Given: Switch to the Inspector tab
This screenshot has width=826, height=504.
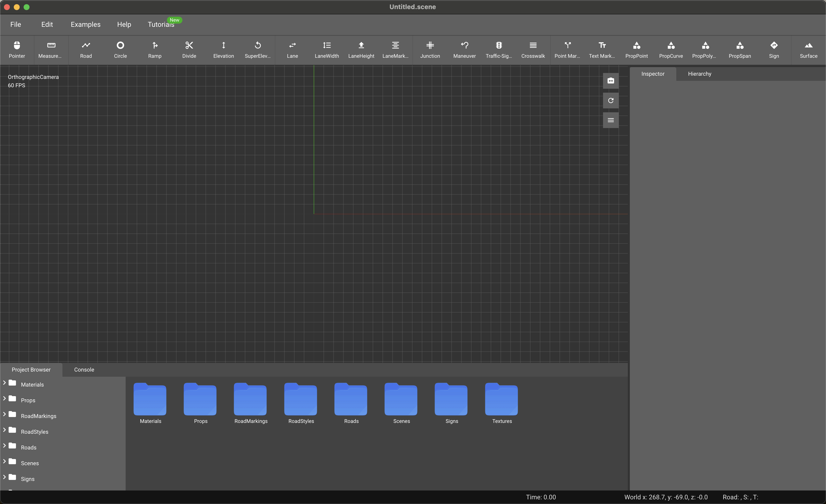Looking at the screenshot, I should point(653,74).
